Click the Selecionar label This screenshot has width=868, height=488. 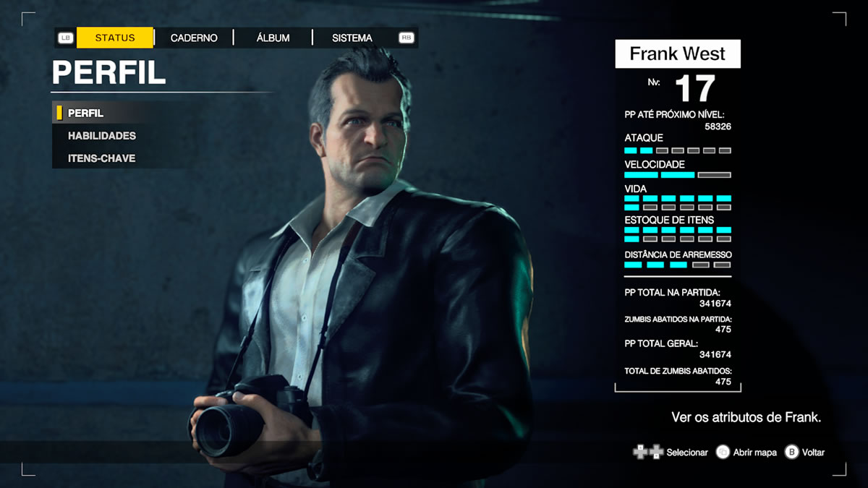(x=687, y=452)
